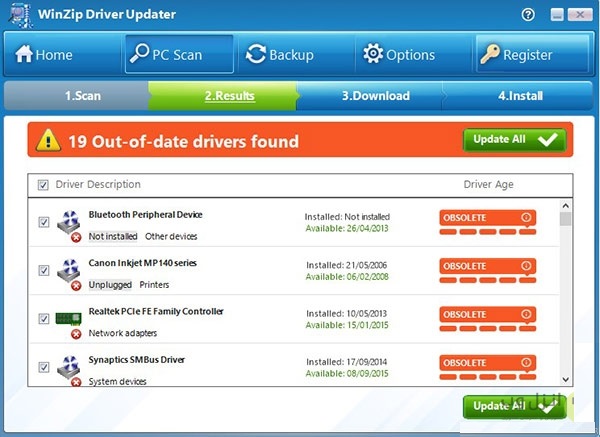This screenshot has width=600, height=437.
Task: Toggle the Canon Inkjet MP140 series checkbox
Action: (43, 271)
